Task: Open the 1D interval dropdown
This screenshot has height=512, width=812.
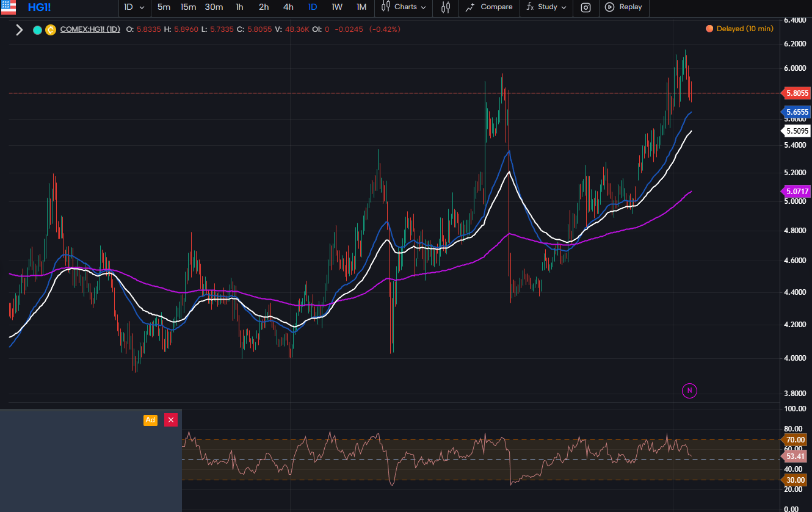Action: pos(134,7)
